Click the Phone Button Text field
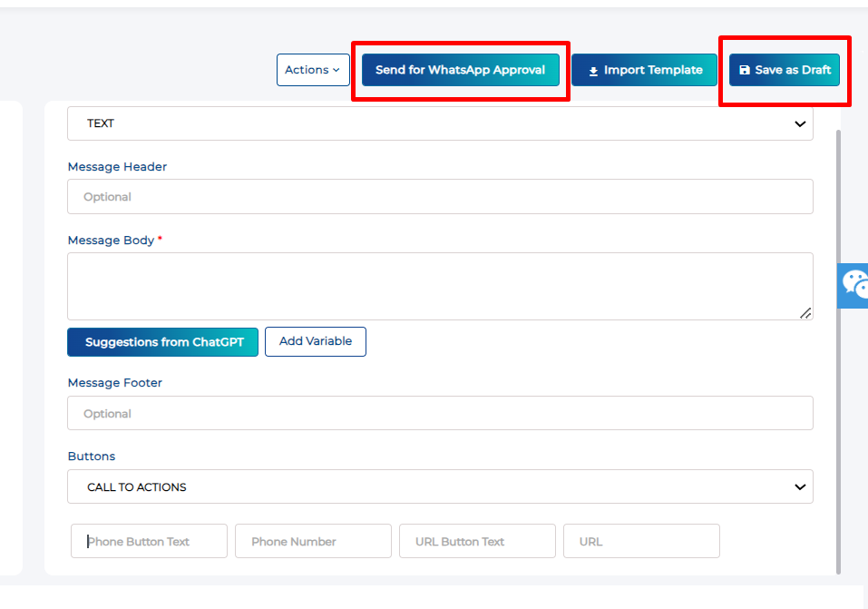 tap(149, 541)
